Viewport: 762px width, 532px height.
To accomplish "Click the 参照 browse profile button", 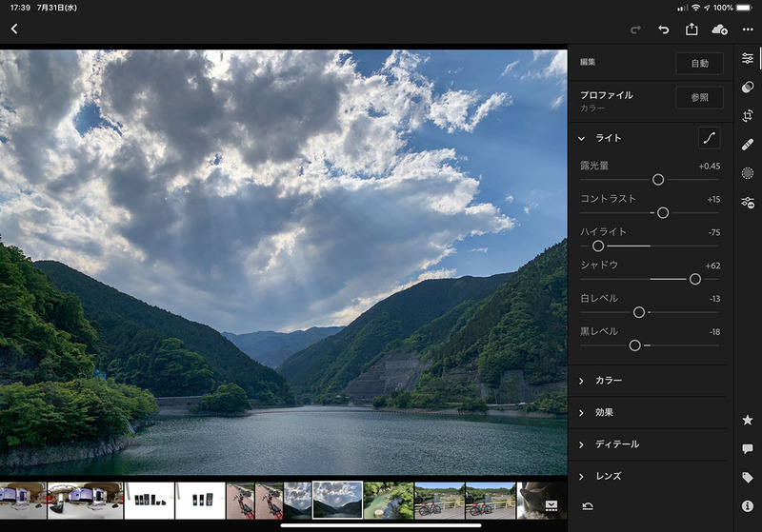I will coord(699,98).
